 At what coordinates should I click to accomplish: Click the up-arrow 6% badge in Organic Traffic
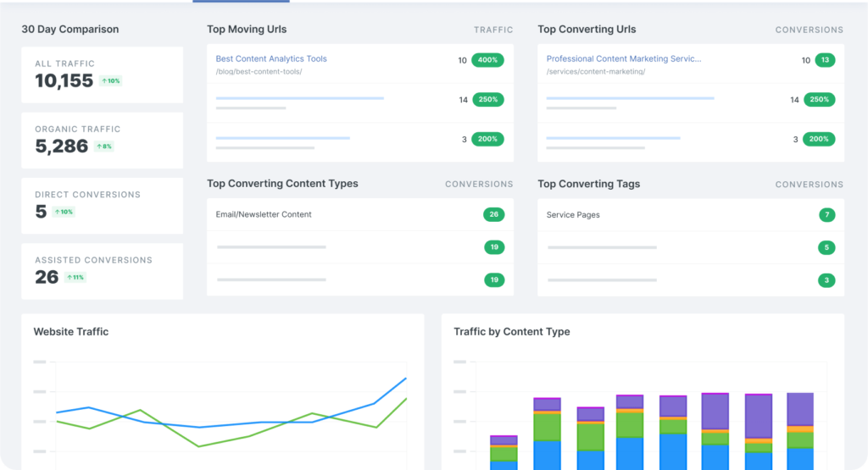pyautogui.click(x=103, y=147)
